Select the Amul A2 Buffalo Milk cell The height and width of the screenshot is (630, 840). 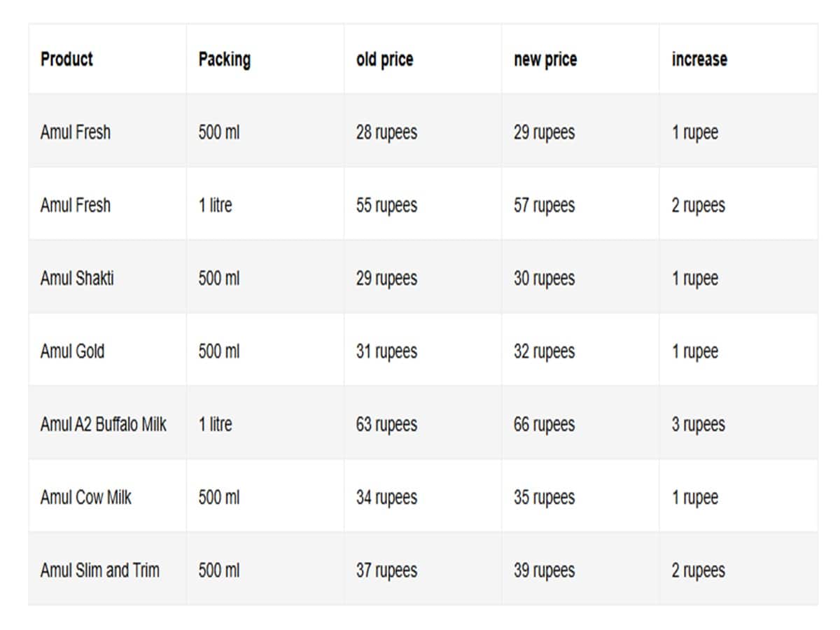pyautogui.click(x=107, y=423)
